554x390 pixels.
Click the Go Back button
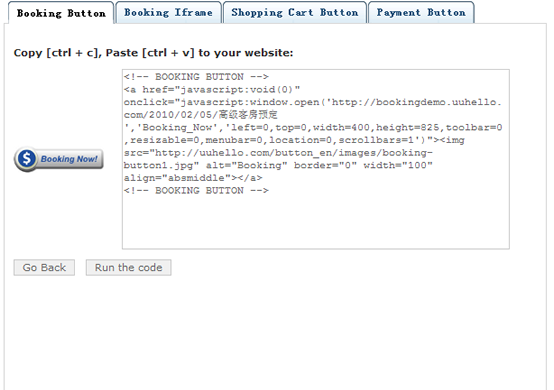click(44, 267)
